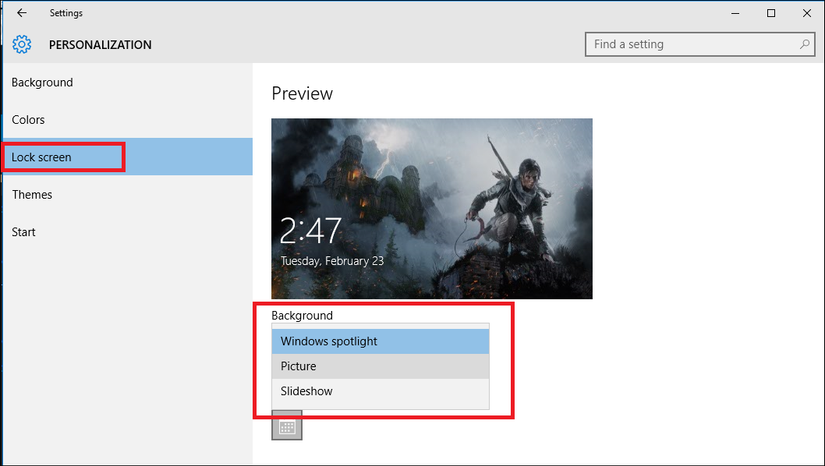Click the Find a setting search box
825x466 pixels.
pyautogui.click(x=690, y=45)
